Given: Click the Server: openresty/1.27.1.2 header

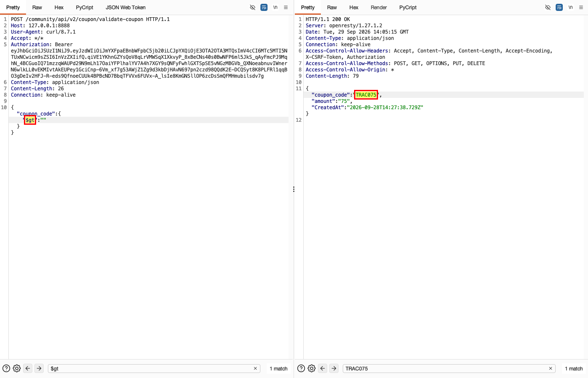Looking at the screenshot, I should 344,26.
